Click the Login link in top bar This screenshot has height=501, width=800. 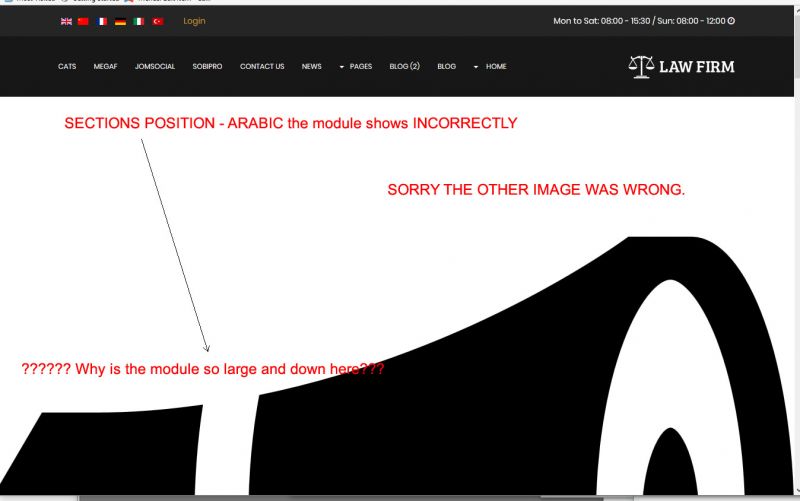(194, 21)
